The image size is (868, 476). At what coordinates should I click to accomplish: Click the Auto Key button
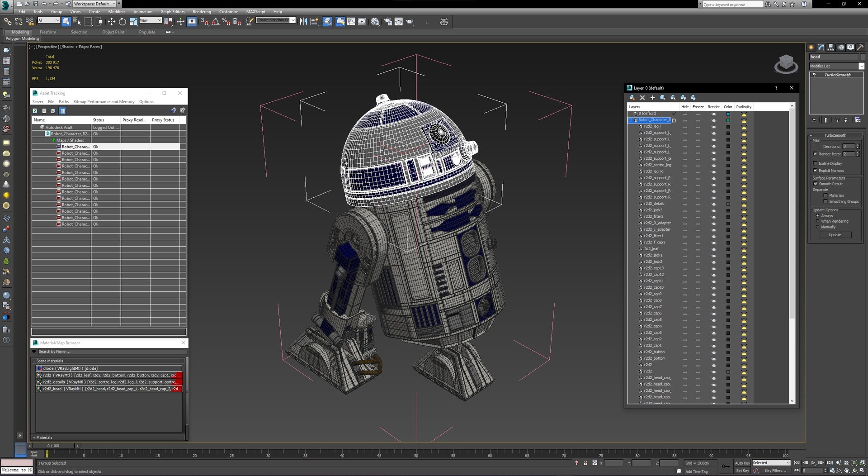click(742, 463)
